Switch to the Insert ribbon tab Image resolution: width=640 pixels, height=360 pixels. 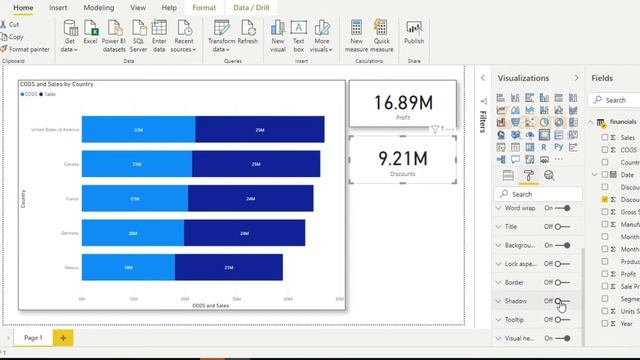pyautogui.click(x=58, y=7)
